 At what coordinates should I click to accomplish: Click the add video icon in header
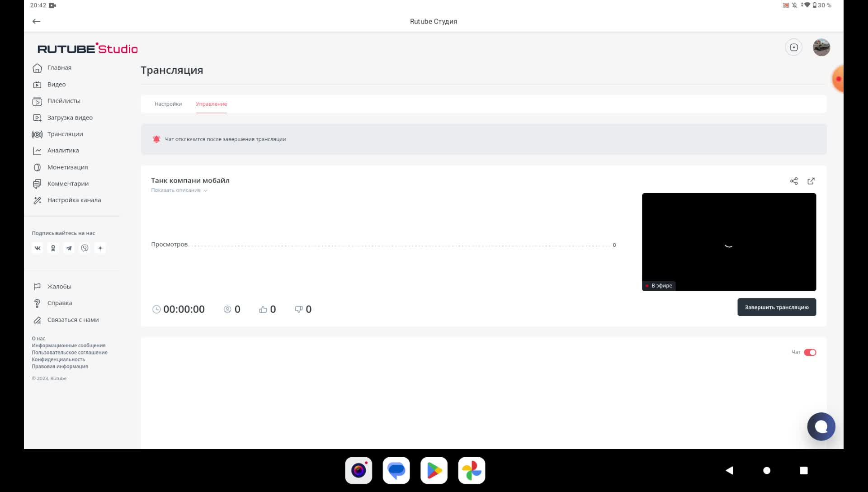click(794, 47)
